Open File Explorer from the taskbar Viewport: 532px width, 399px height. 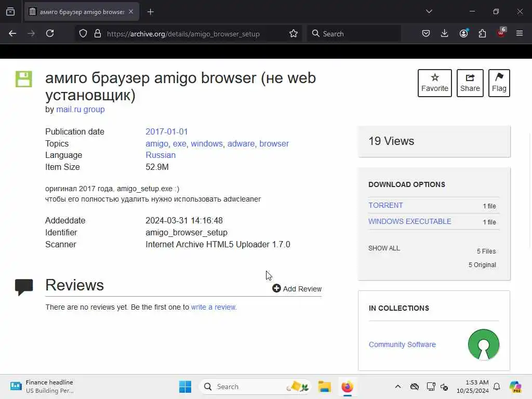[x=324, y=387]
